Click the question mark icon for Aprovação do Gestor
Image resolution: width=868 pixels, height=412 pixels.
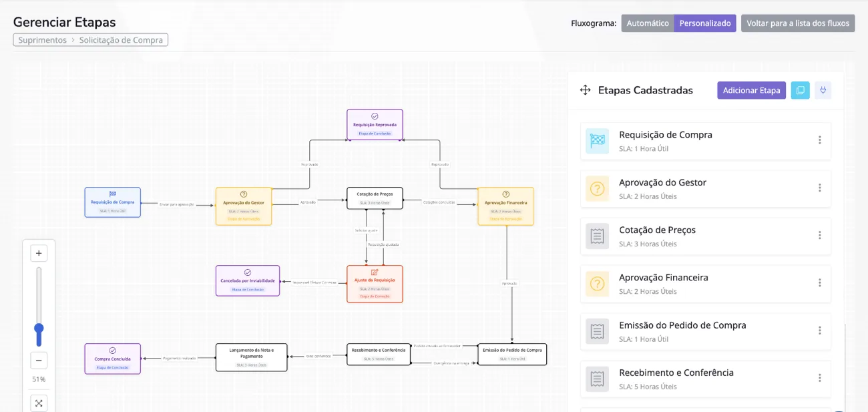coord(598,189)
